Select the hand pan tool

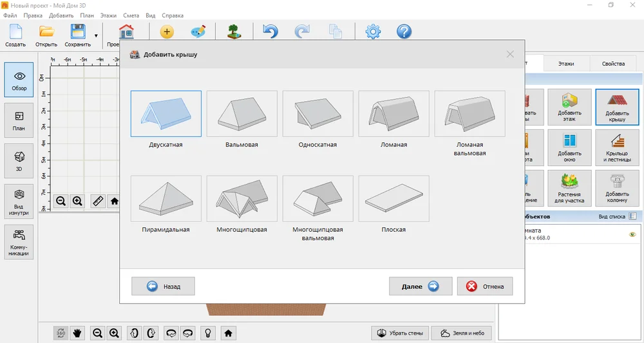coord(77,333)
